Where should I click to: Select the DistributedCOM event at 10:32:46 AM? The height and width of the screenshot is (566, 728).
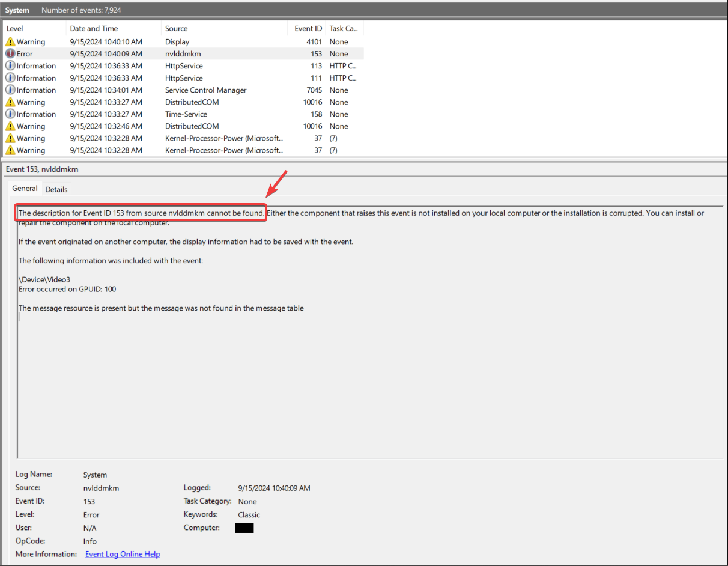(183, 126)
